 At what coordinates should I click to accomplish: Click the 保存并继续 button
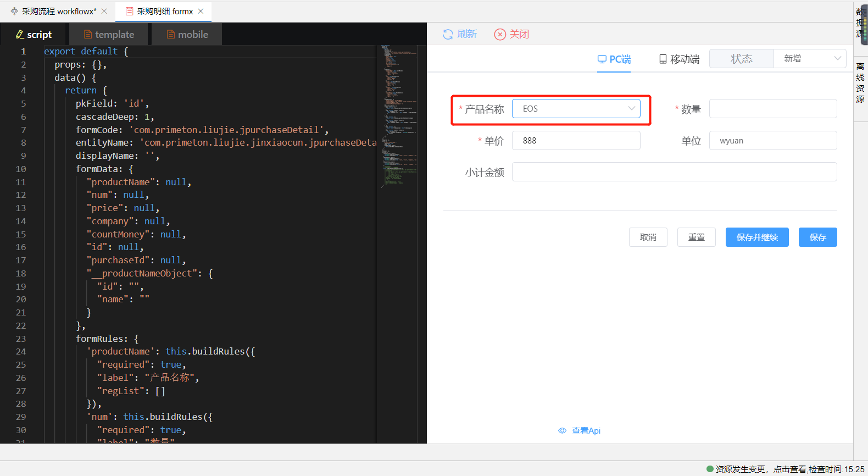pyautogui.click(x=756, y=237)
